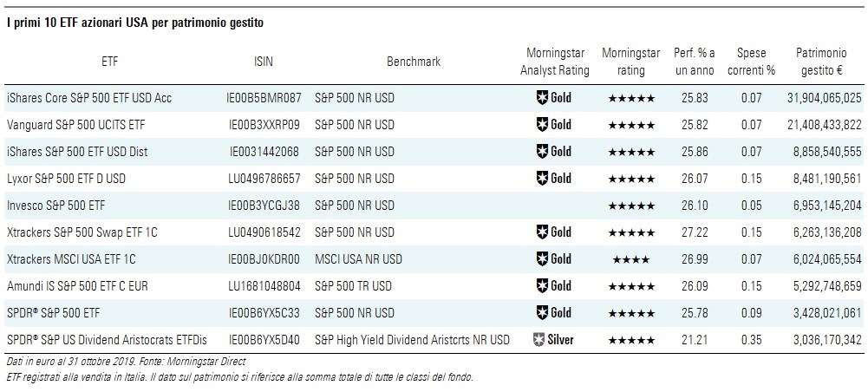The image size is (868, 392).
Task: Click the ETF column header
Action: tap(110, 62)
